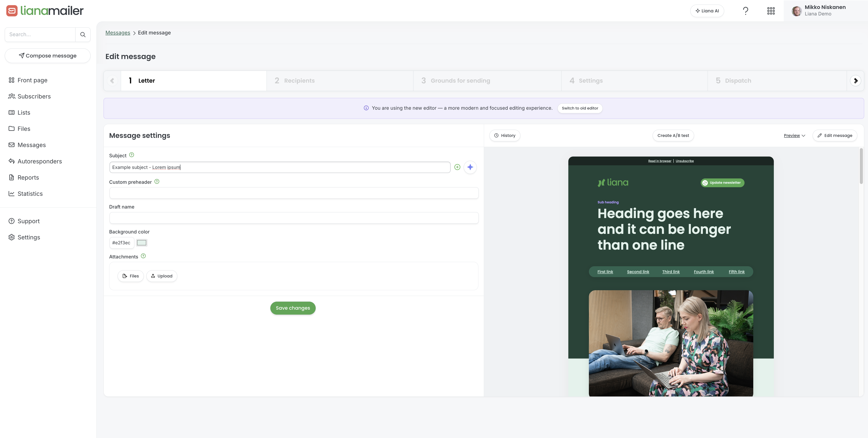Click the Custom preheader input field
The height and width of the screenshot is (438, 868).
(x=294, y=193)
